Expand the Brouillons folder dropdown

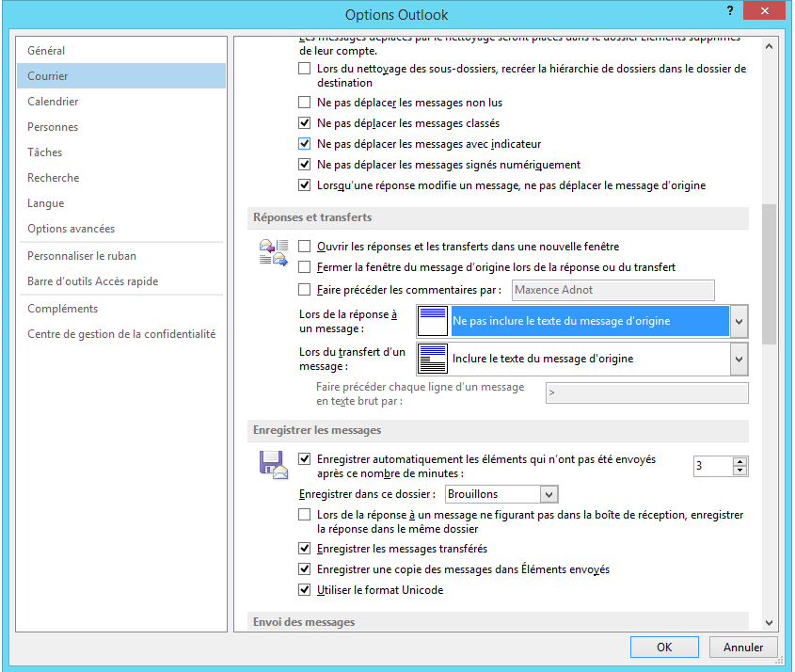(x=549, y=494)
